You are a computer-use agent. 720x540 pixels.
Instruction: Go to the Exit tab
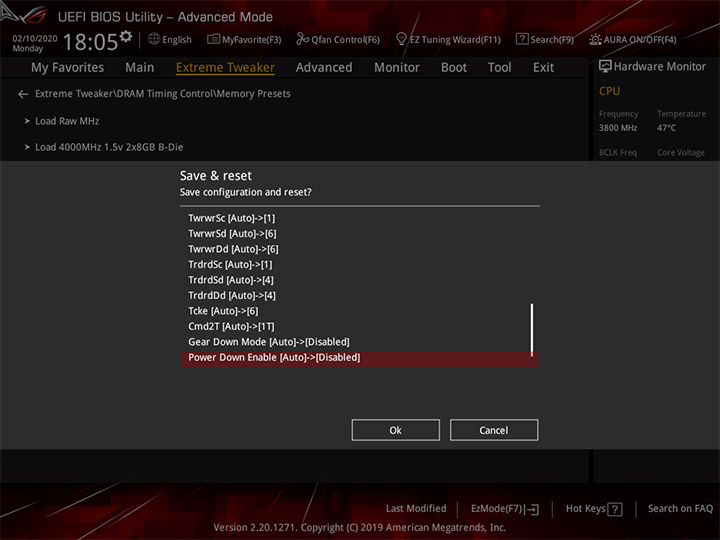click(x=543, y=68)
